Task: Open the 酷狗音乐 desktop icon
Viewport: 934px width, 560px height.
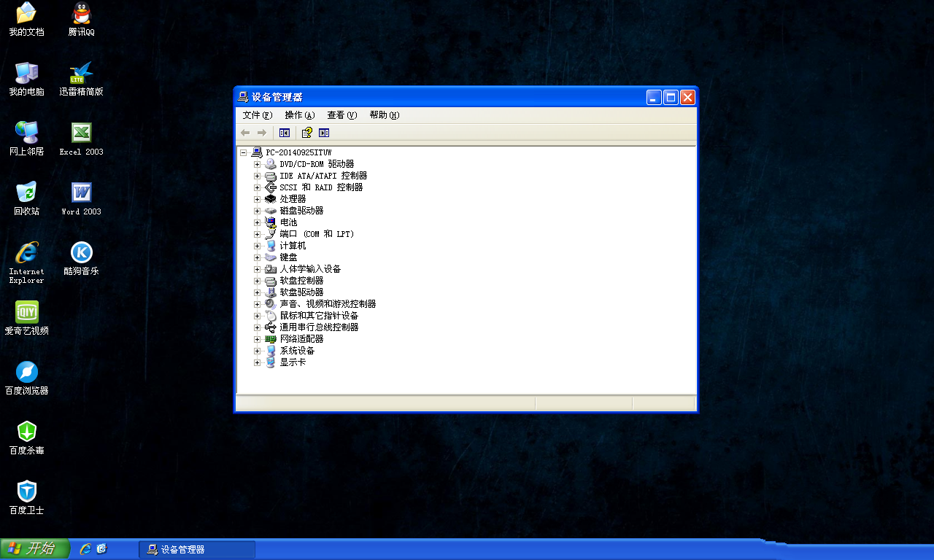Action: click(81, 253)
